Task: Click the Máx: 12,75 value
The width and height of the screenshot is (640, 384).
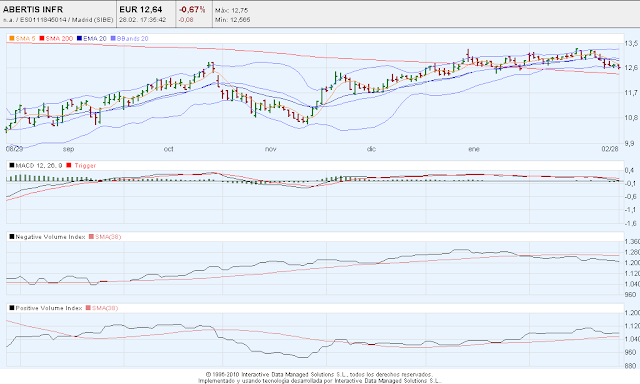Action: pos(231,10)
